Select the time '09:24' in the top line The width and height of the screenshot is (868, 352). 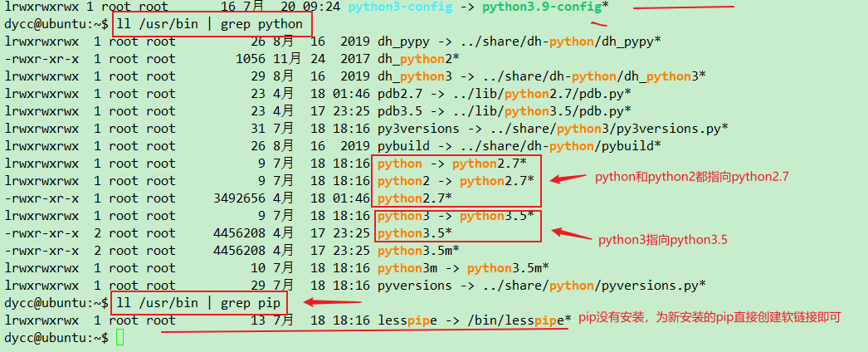pos(321,7)
